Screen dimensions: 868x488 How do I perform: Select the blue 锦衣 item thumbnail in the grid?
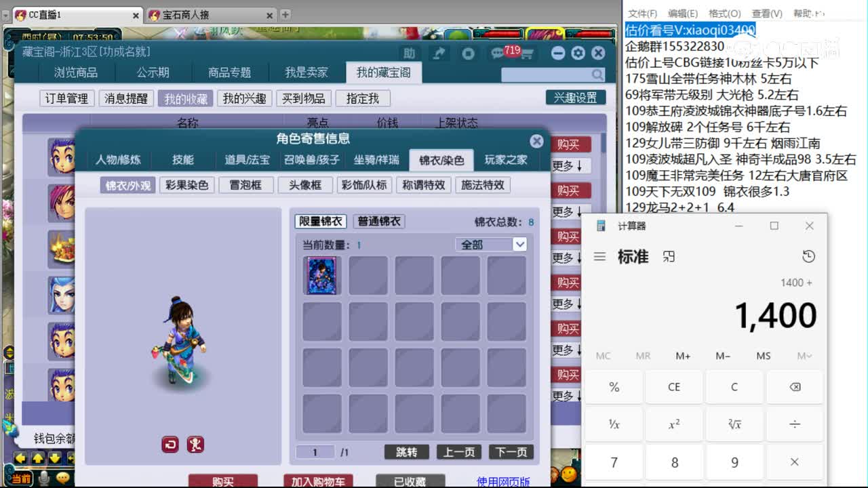pos(321,274)
